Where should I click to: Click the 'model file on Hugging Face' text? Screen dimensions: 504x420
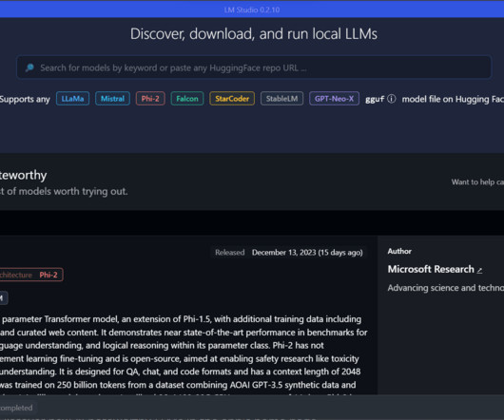pyautogui.click(x=453, y=99)
